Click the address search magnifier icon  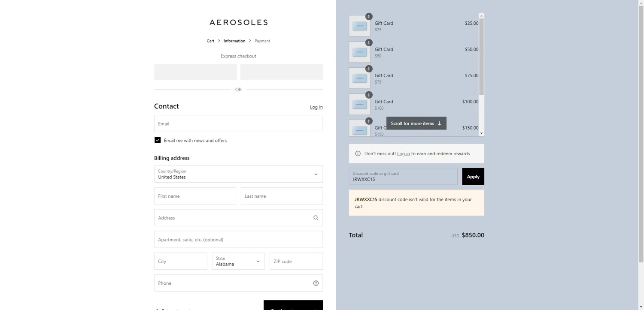[x=316, y=218]
